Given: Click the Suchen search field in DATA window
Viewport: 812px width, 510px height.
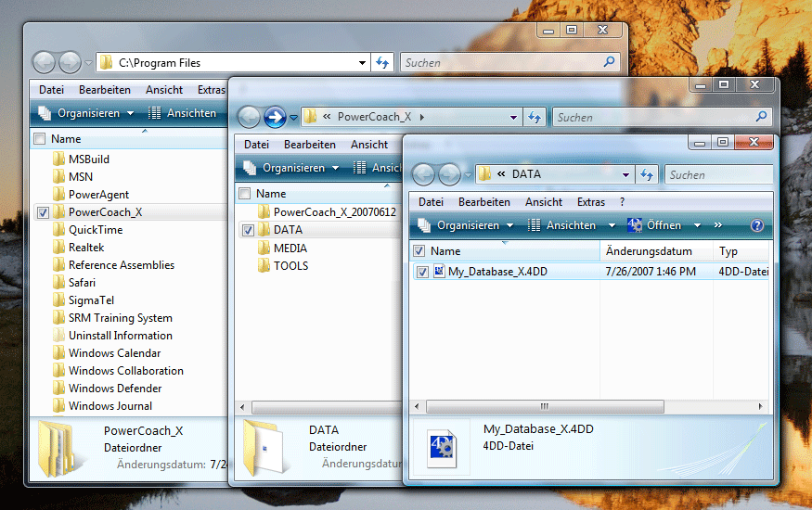Looking at the screenshot, I should 719,175.
